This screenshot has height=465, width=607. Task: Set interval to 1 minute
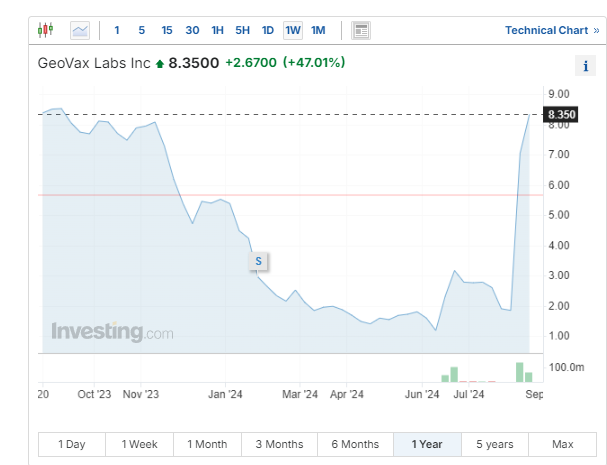[117, 30]
